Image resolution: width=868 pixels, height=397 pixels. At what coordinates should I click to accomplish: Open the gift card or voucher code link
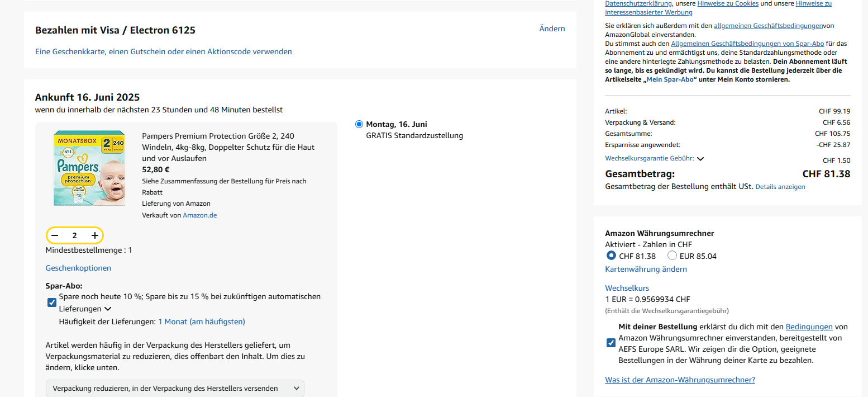[x=163, y=51]
